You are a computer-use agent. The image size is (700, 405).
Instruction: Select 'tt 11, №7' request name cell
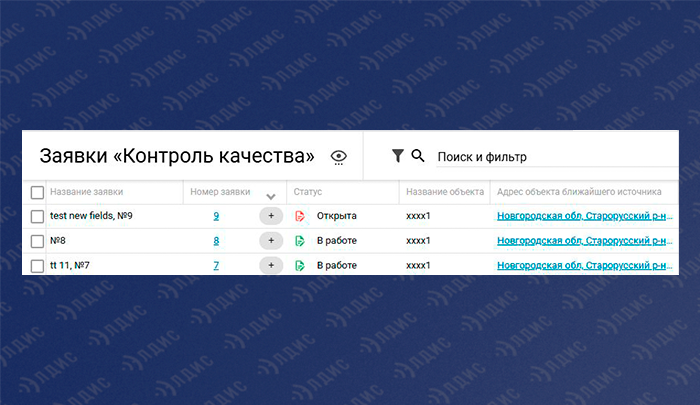point(70,265)
